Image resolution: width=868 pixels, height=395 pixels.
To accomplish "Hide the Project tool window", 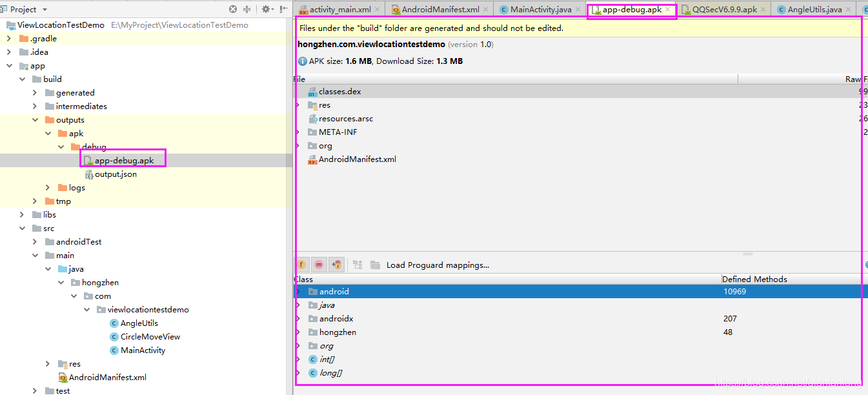I will (283, 9).
